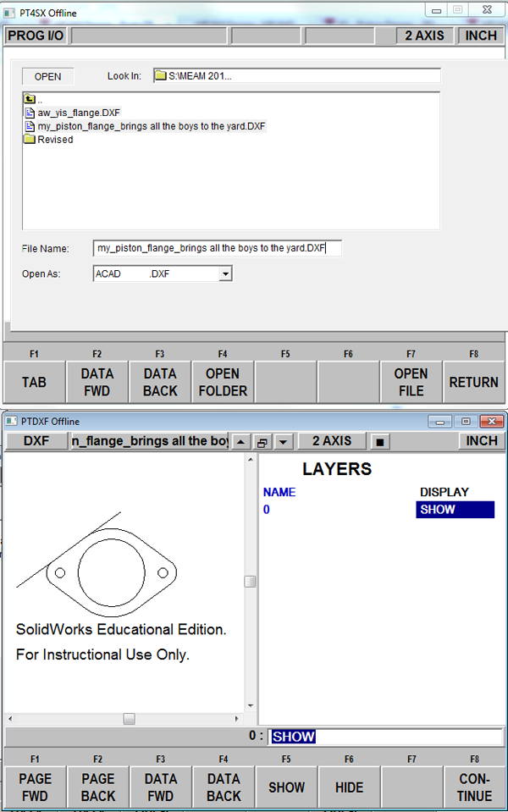Image resolution: width=508 pixels, height=812 pixels.
Task: Click 2 AXIS button in PTDXF window
Action: pos(332,441)
